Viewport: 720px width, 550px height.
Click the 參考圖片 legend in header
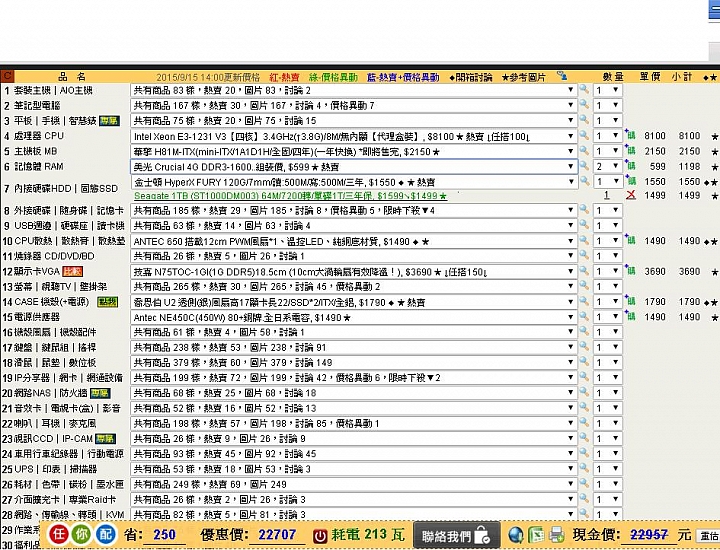click(523, 77)
